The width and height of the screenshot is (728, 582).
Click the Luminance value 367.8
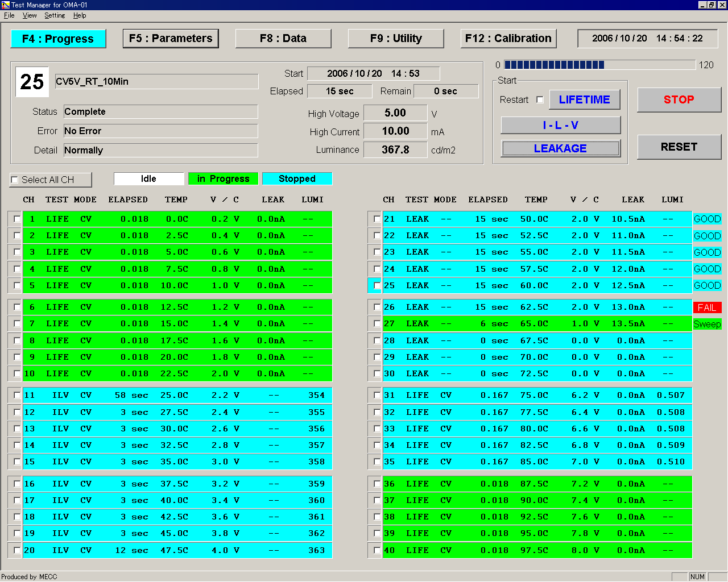[x=395, y=149]
